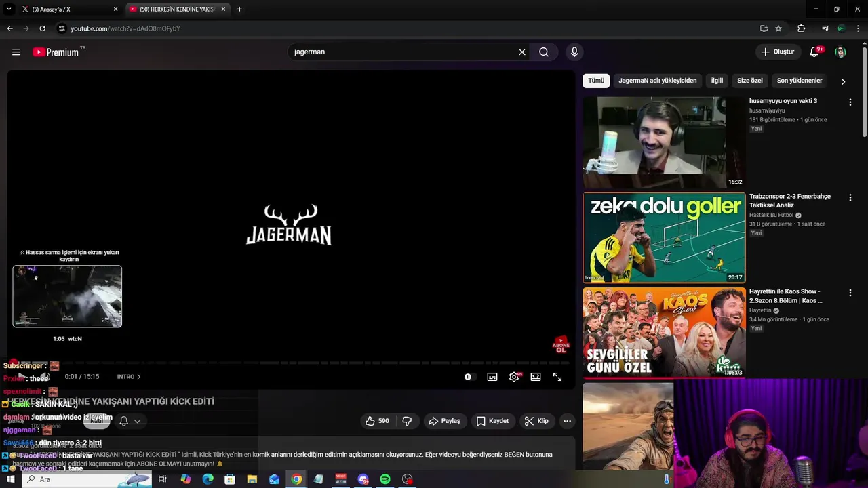Click the video progress bar
This screenshot has height=488, width=868.
[x=291, y=363]
